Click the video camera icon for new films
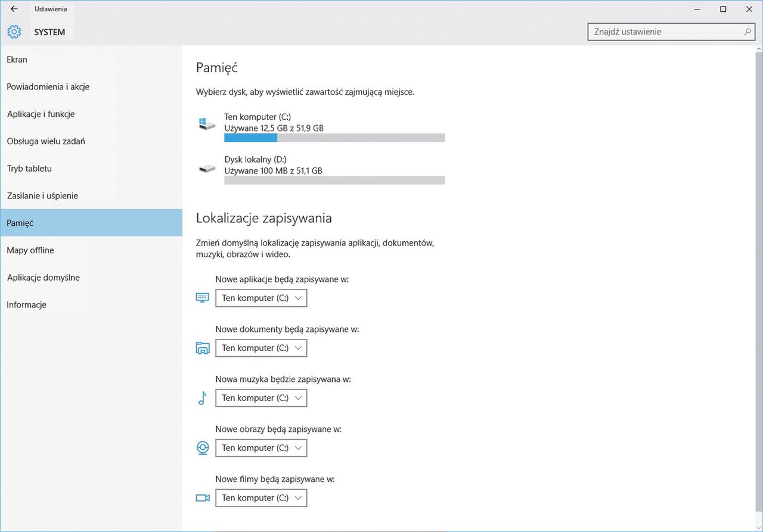The width and height of the screenshot is (763, 532). 203,498
